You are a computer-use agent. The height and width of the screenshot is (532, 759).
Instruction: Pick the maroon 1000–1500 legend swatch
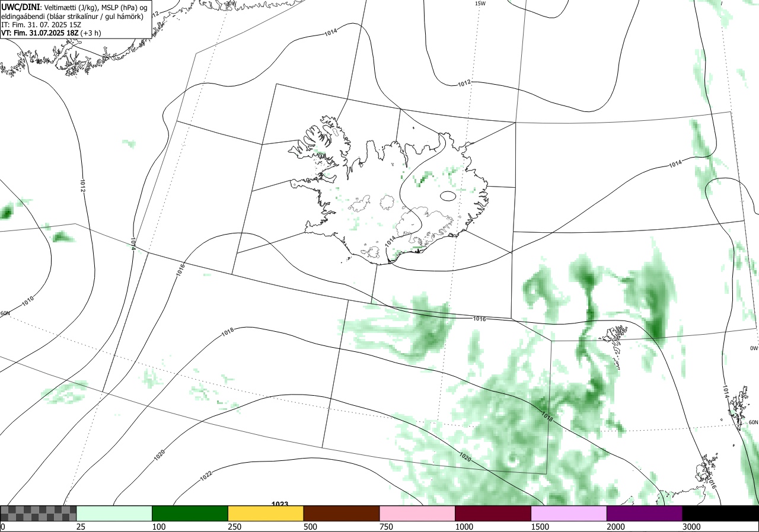pos(493,513)
